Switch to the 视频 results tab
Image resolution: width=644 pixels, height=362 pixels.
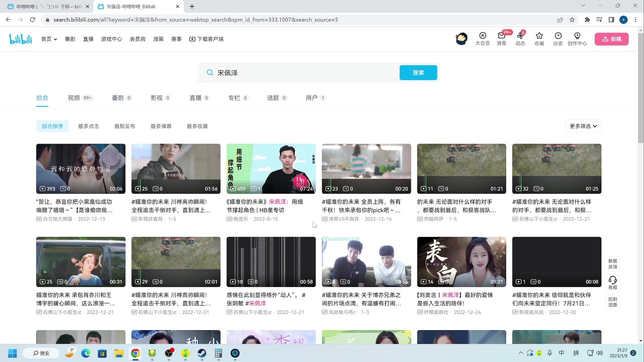point(74,98)
